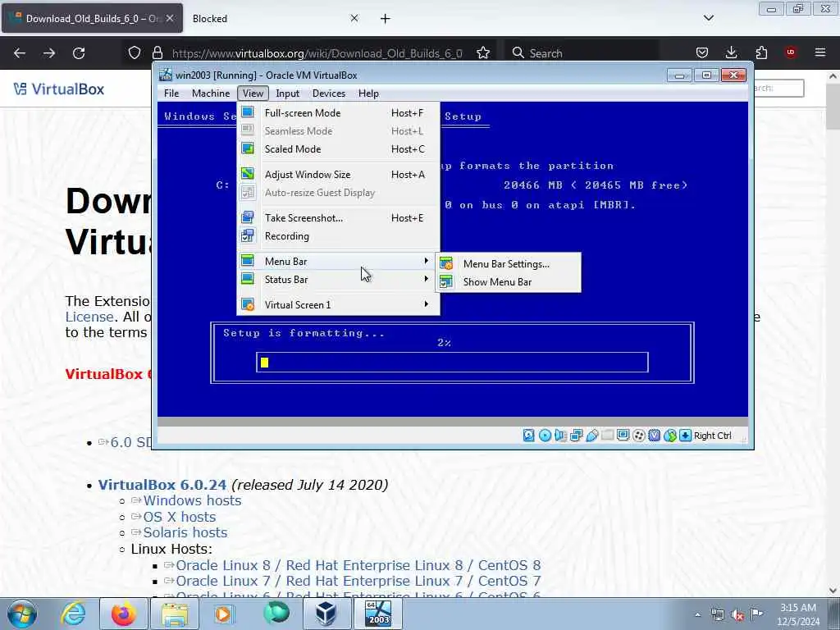
Task: Expand the Status Bar submenu
Action: coord(338,279)
